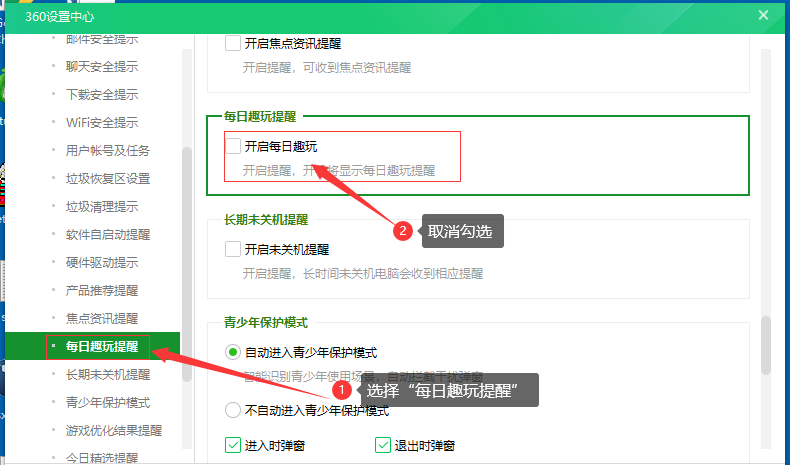Select 焦点资讯提醒 in sidebar
This screenshot has height=465, width=790.
point(102,318)
